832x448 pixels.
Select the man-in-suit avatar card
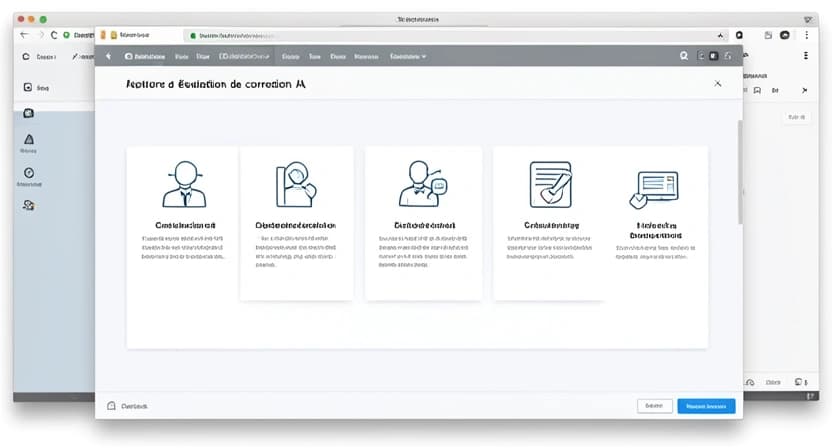184,223
